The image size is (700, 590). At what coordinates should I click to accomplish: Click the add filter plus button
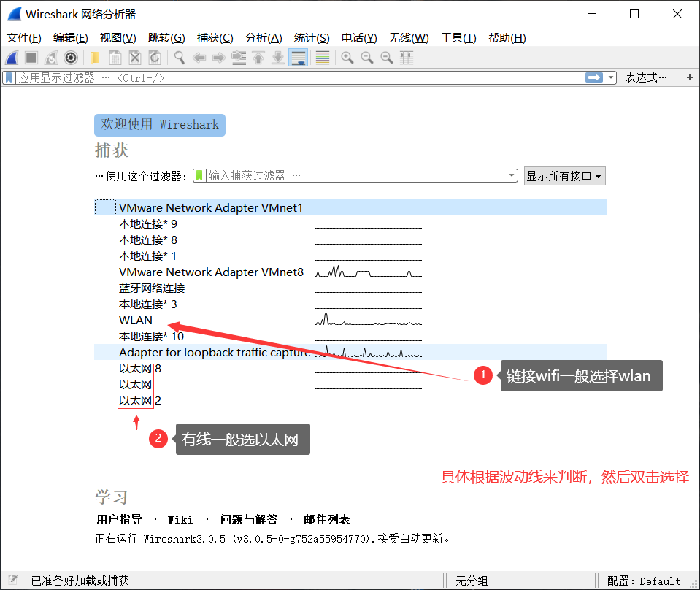(689, 77)
